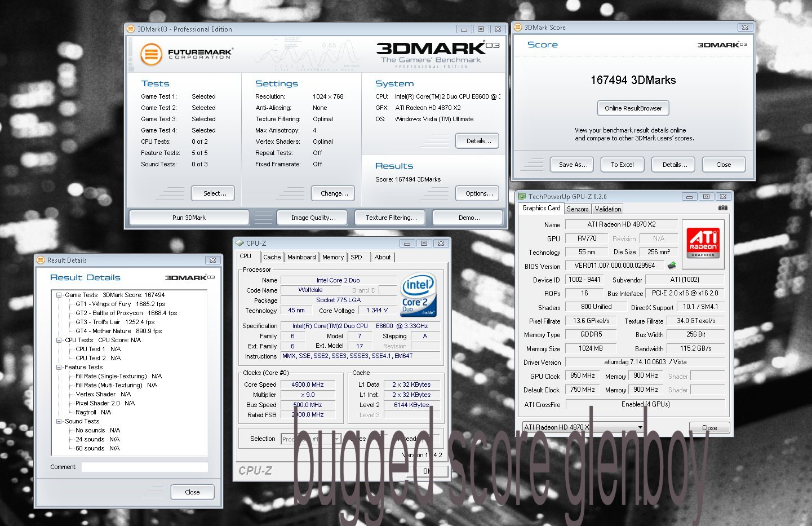Click the Result Details window title icon
Viewport: 812px width, 526px height.
(x=41, y=260)
